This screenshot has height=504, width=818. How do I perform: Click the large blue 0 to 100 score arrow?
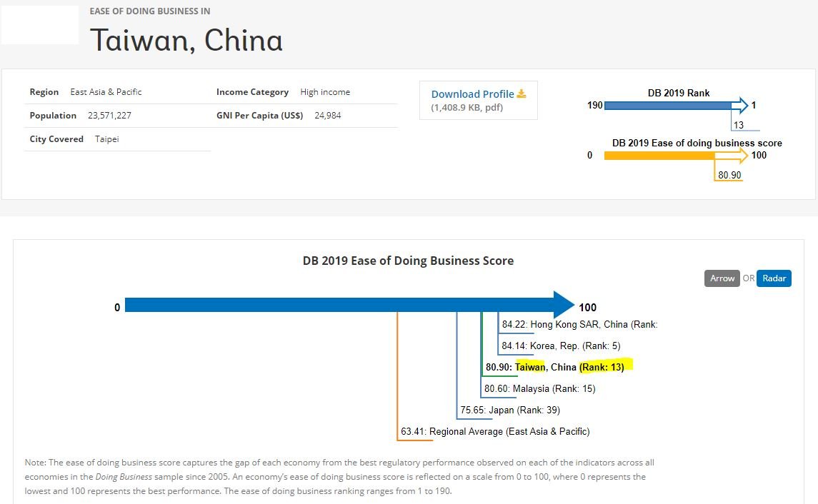click(349, 305)
